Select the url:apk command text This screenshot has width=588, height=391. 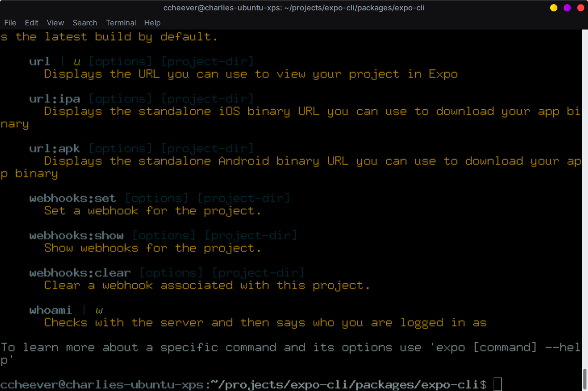coord(54,148)
